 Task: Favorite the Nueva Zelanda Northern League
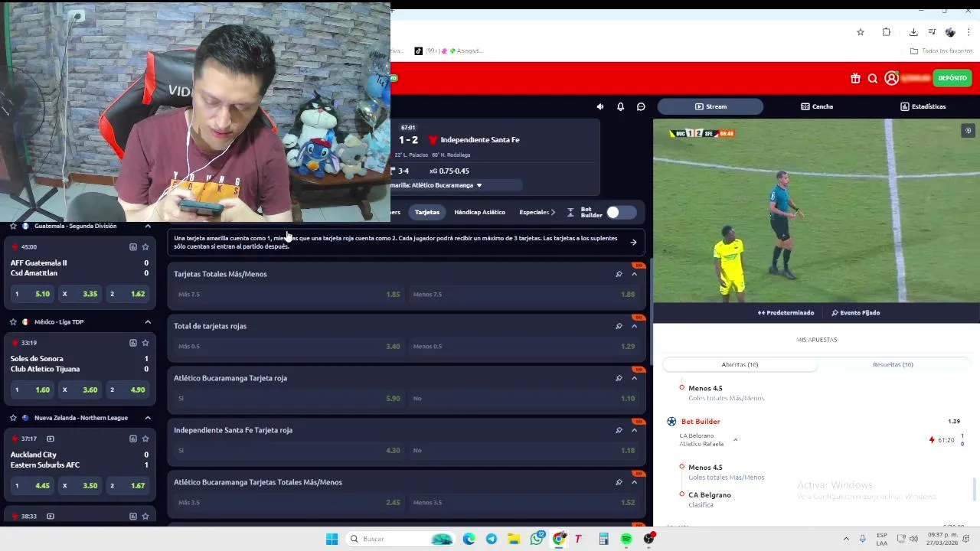[13, 418]
